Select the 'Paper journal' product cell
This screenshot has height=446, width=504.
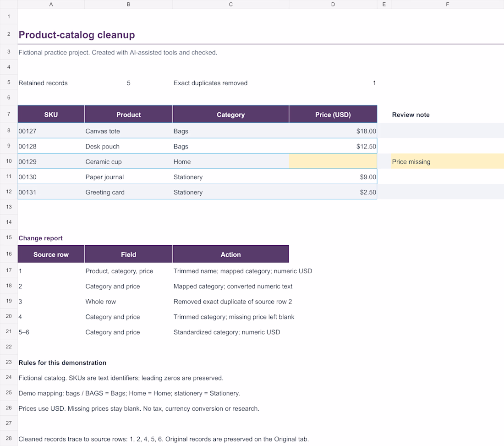click(x=129, y=177)
